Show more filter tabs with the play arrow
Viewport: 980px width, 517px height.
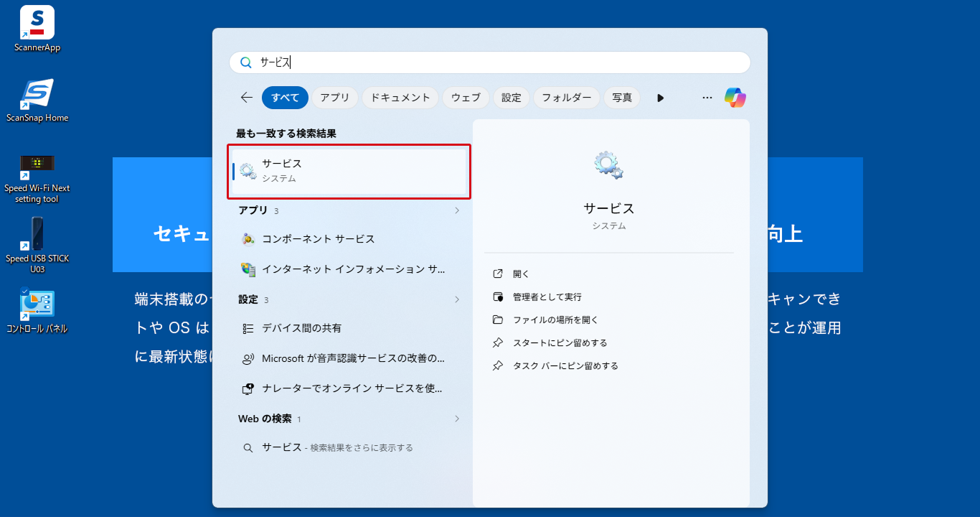(661, 98)
